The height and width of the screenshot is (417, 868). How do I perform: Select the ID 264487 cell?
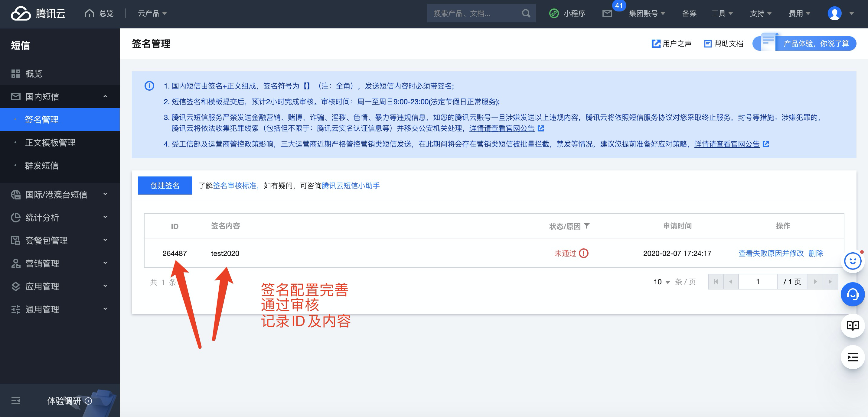(x=175, y=254)
